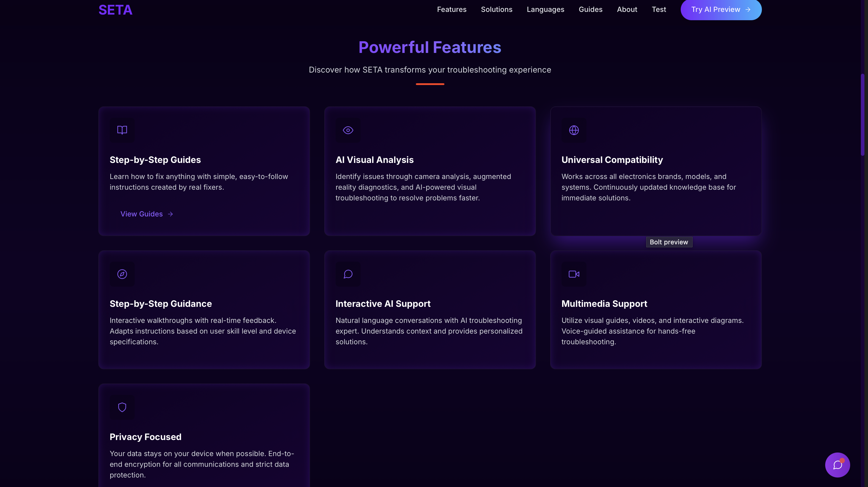Select the Test nav item
868x487 pixels.
659,10
